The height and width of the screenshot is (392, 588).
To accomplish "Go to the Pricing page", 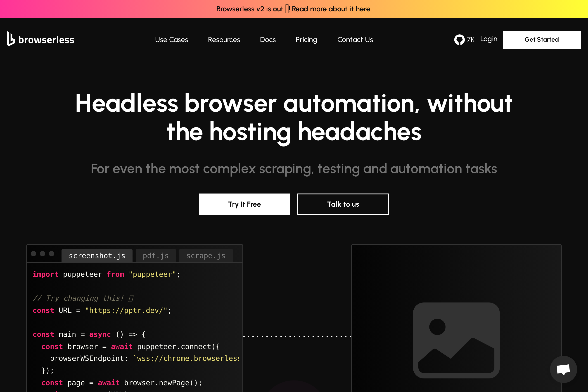I will [x=306, y=40].
